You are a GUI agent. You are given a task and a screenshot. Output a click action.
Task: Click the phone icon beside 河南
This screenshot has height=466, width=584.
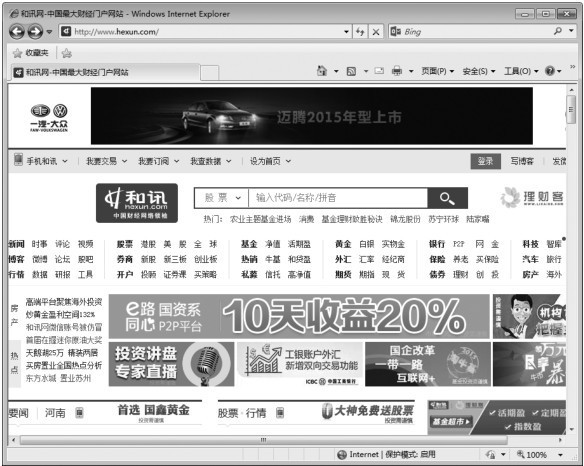click(x=79, y=413)
